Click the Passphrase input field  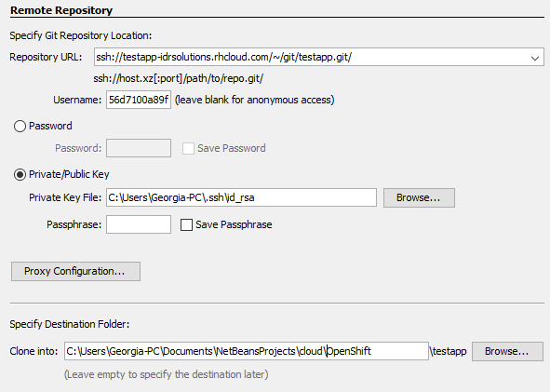coord(139,224)
